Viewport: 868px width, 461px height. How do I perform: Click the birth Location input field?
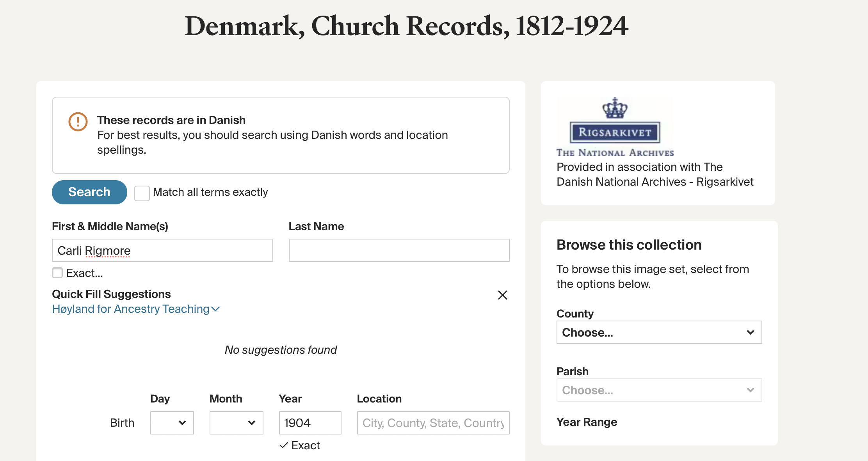tap(433, 423)
